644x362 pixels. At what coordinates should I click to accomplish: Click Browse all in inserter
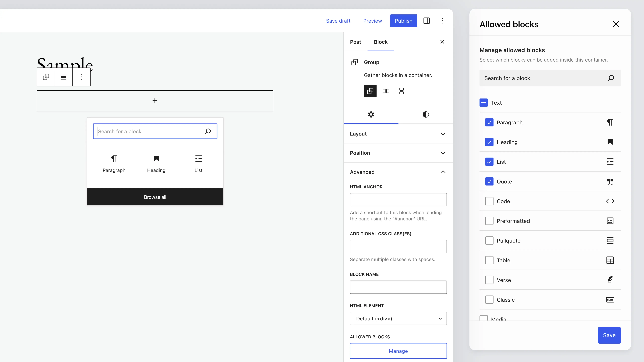(155, 197)
